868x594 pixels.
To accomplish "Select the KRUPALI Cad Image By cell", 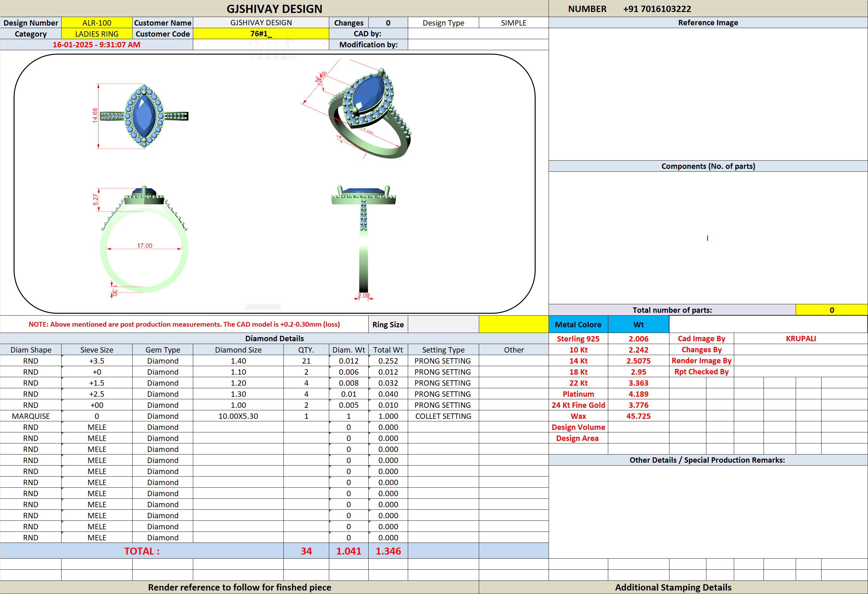I will [800, 338].
